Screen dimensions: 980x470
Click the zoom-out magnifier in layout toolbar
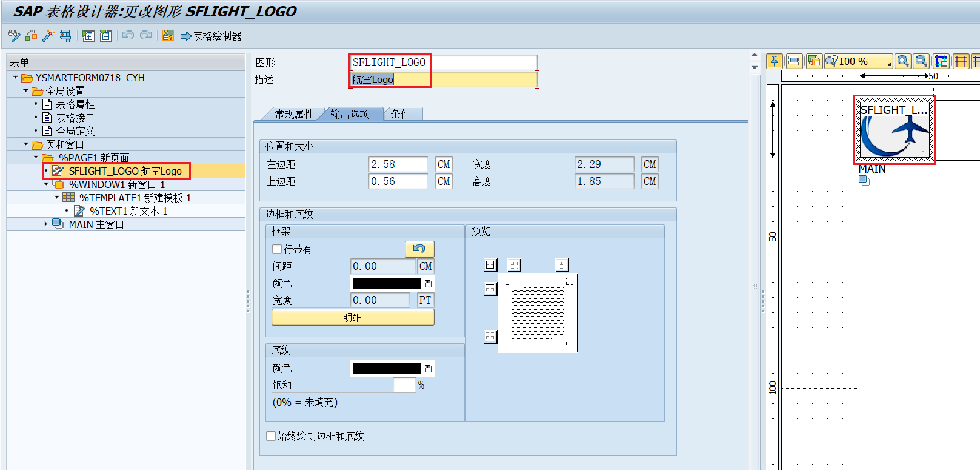tap(921, 61)
